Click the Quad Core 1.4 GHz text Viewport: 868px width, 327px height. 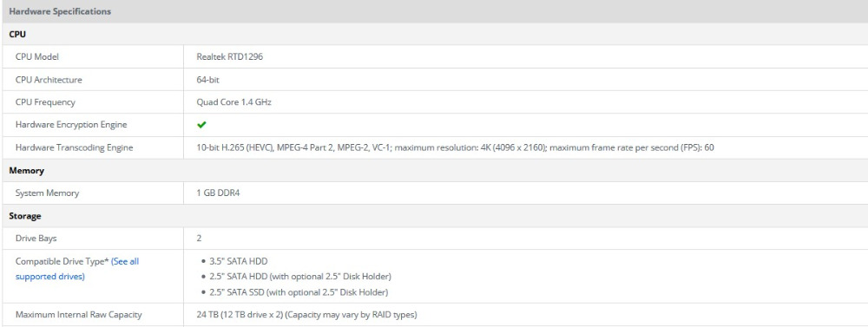click(234, 102)
